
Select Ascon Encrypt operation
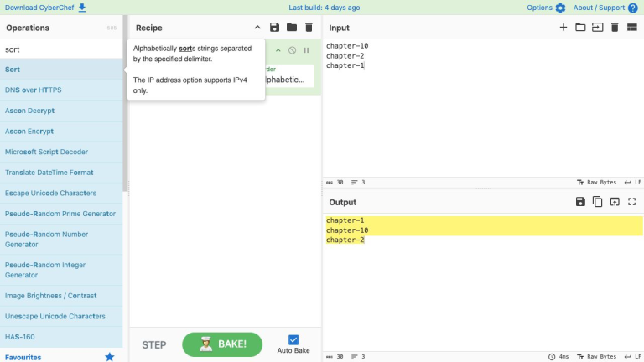(61, 132)
